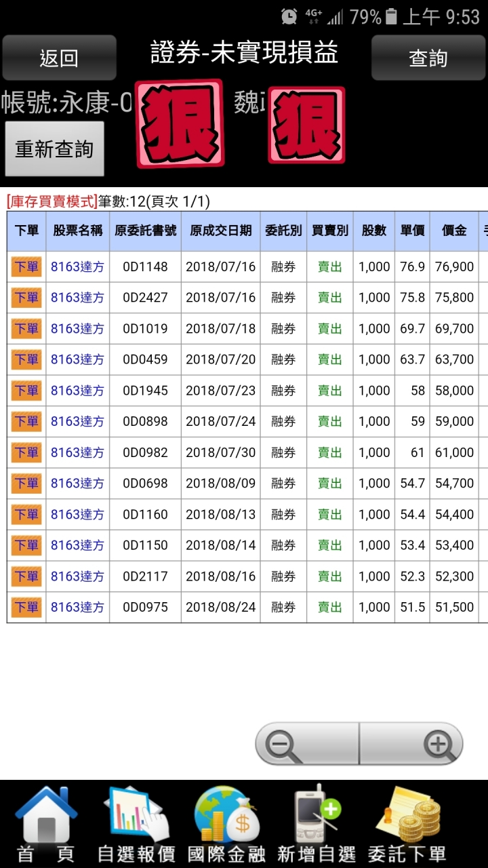488x868 pixels.
Task: Tap 下單 for order 0D2117
Action: point(26,576)
